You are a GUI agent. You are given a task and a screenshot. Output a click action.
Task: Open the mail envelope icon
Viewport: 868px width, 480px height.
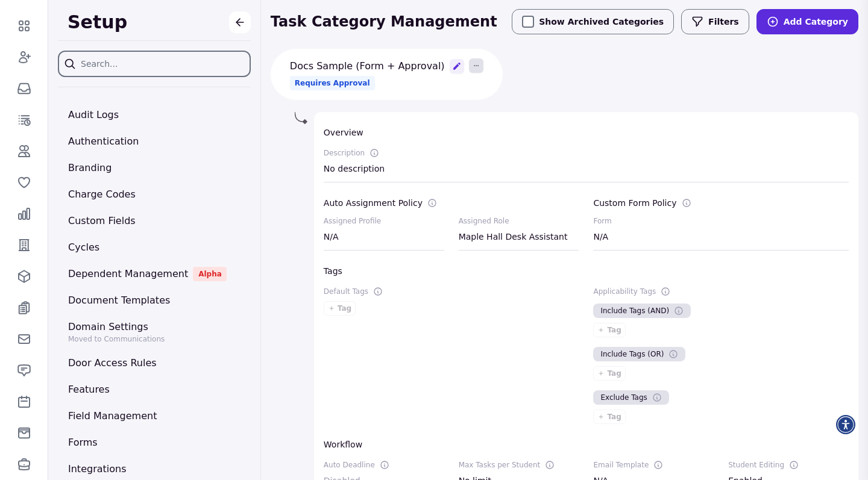tap(24, 339)
